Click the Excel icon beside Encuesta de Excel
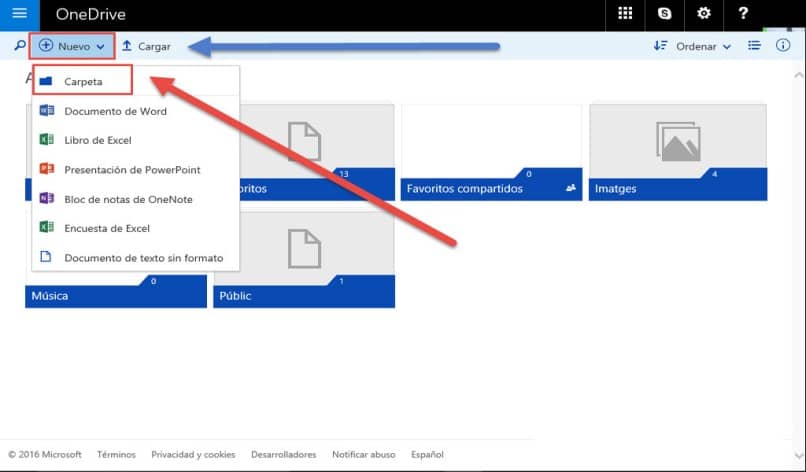This screenshot has width=806, height=472. (47, 228)
